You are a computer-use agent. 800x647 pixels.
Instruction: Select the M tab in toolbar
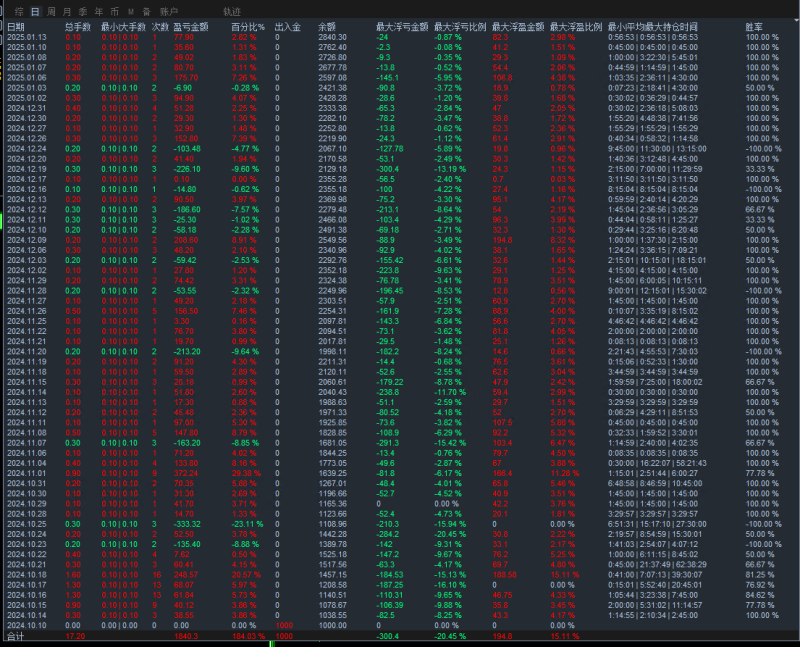131,10
